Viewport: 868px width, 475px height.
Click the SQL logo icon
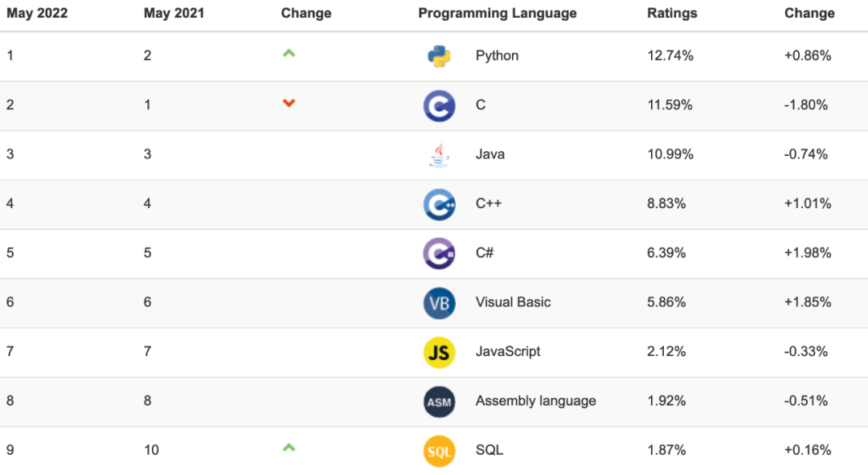[440, 451]
